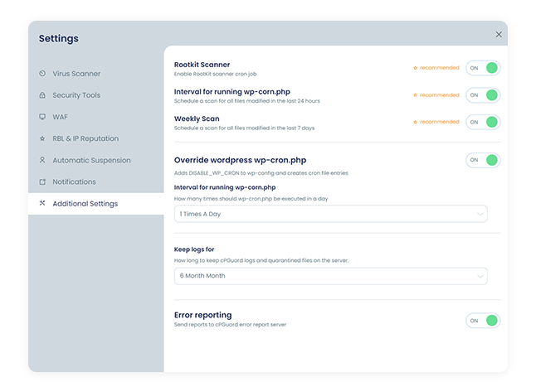Click the WAF monitor icon
The width and height of the screenshot is (536, 392).
point(42,117)
